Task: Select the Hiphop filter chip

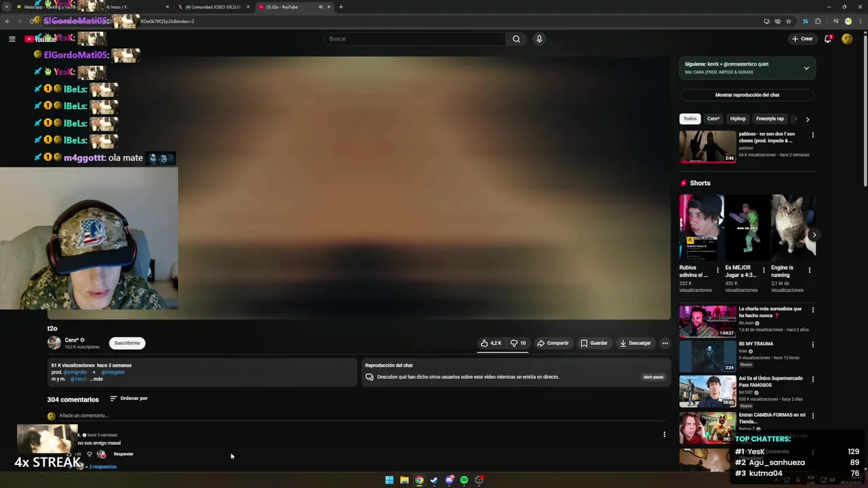Action: pyautogui.click(x=738, y=119)
